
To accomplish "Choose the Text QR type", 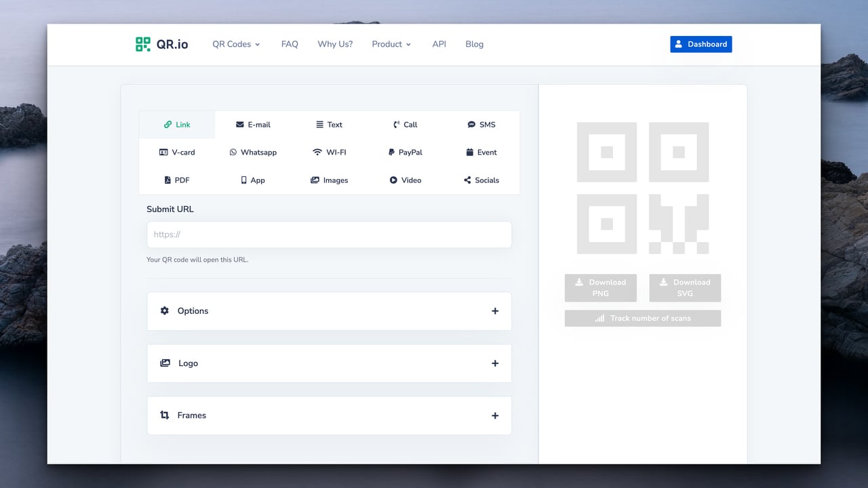I will click(330, 125).
